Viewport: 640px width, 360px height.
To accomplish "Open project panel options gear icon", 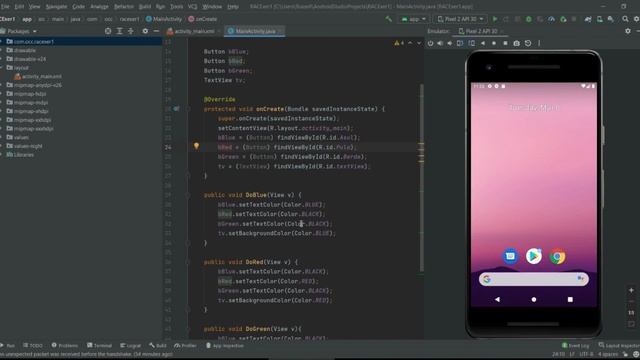I will point(145,31).
